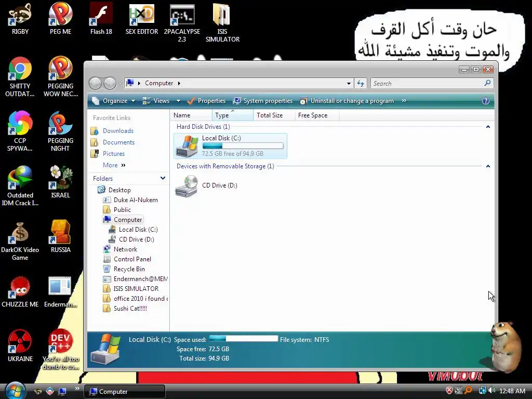Image resolution: width=532 pixels, height=399 pixels.
Task: Sort by the Type column header
Action: click(233, 115)
